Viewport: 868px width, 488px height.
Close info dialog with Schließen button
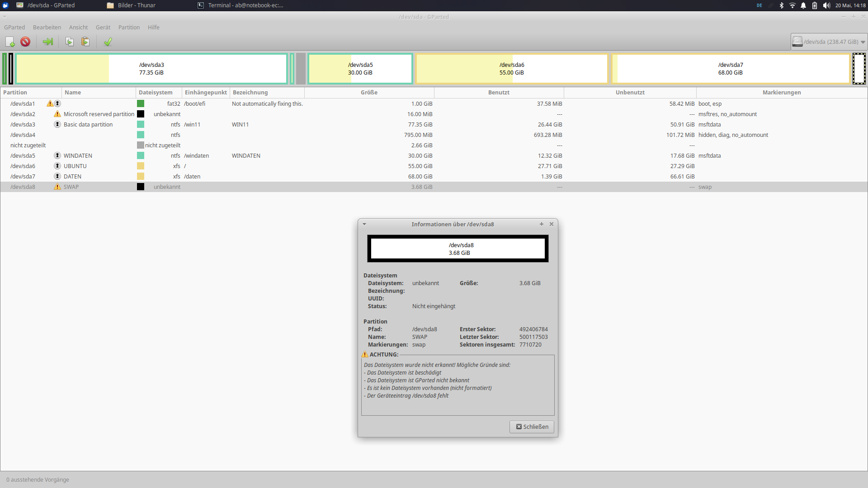point(532,427)
